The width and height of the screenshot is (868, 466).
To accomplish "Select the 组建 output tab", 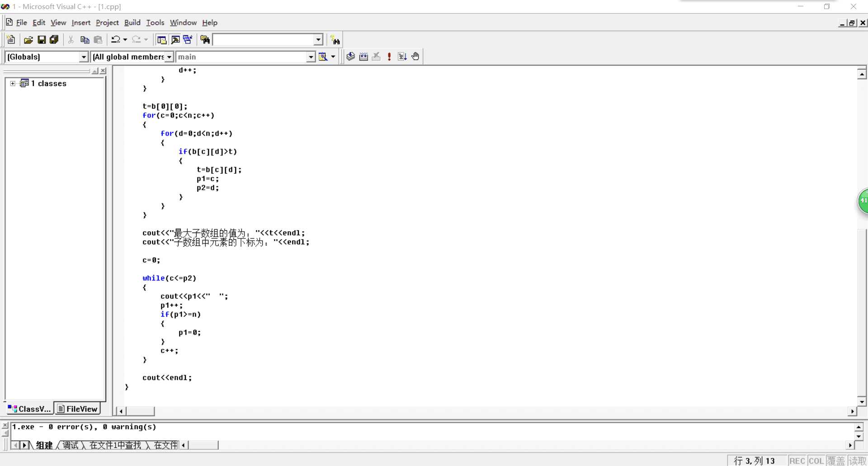I will click(x=44, y=445).
